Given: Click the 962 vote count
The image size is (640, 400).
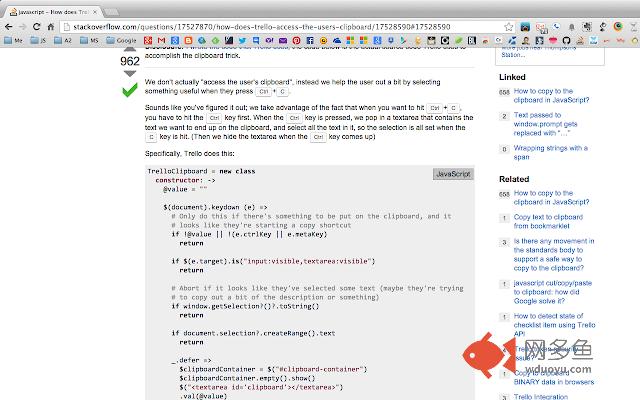Looking at the screenshot, I should (129, 62).
